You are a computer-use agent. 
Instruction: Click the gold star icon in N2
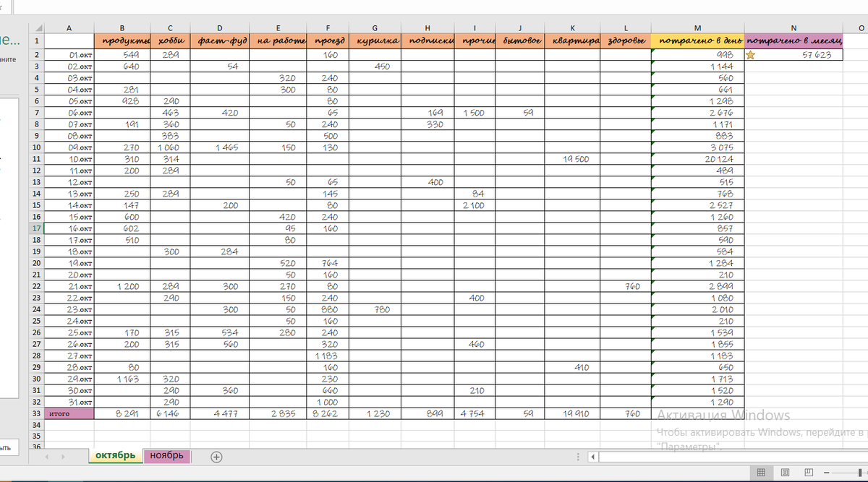pos(750,55)
